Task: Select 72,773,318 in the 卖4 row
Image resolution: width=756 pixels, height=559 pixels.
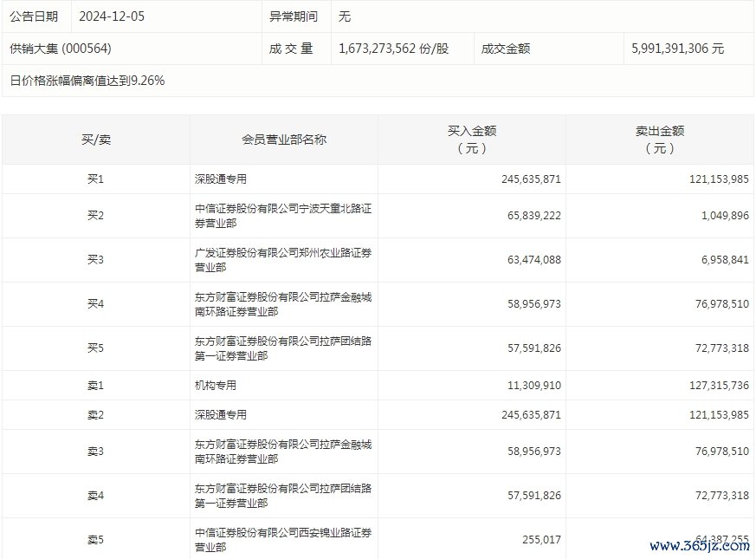Action: (x=721, y=495)
